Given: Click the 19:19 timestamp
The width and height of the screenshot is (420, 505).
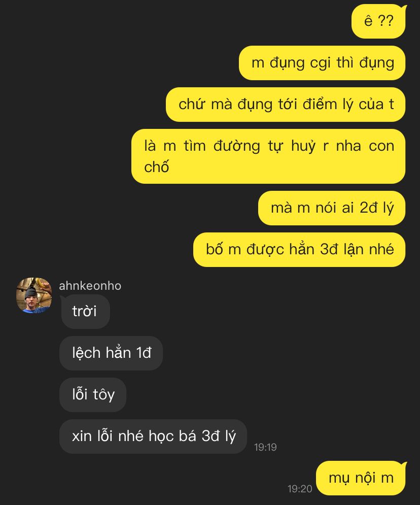Looking at the screenshot, I should click(x=265, y=447).
